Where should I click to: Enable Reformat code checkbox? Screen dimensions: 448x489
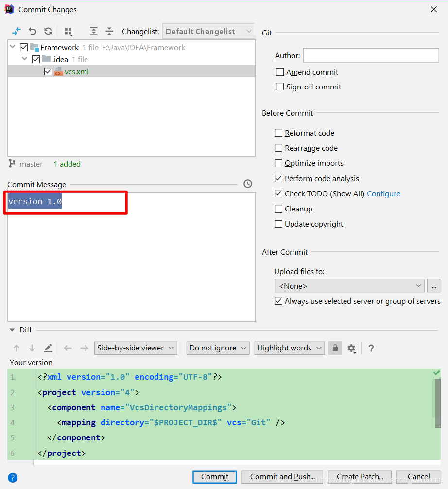[278, 133]
